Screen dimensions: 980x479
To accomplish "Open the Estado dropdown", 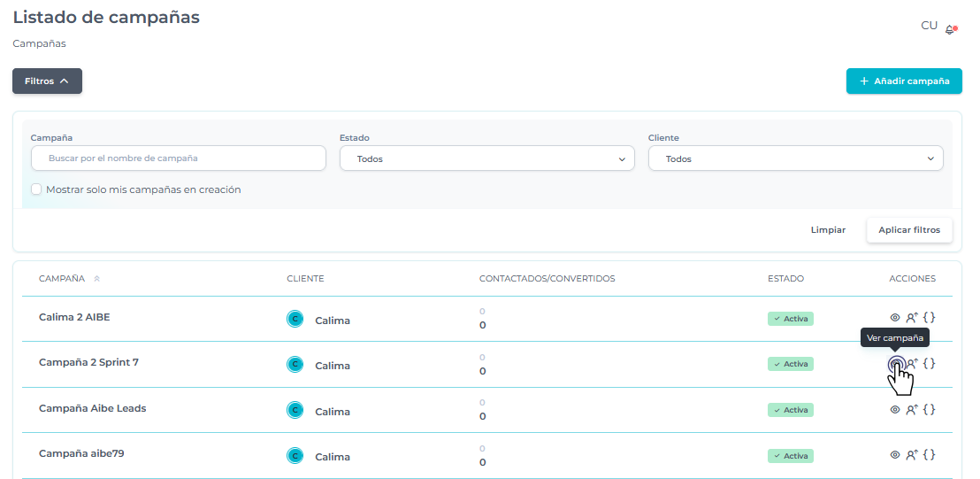I will click(486, 158).
